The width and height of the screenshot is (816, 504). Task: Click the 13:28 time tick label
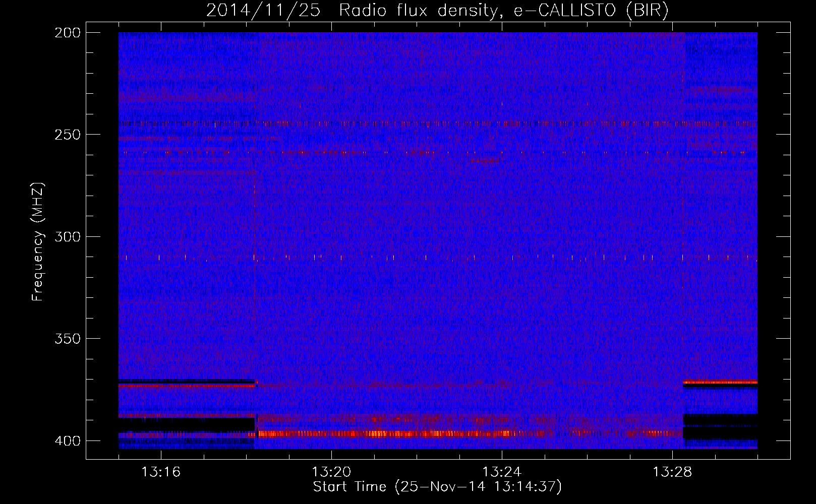coord(672,472)
